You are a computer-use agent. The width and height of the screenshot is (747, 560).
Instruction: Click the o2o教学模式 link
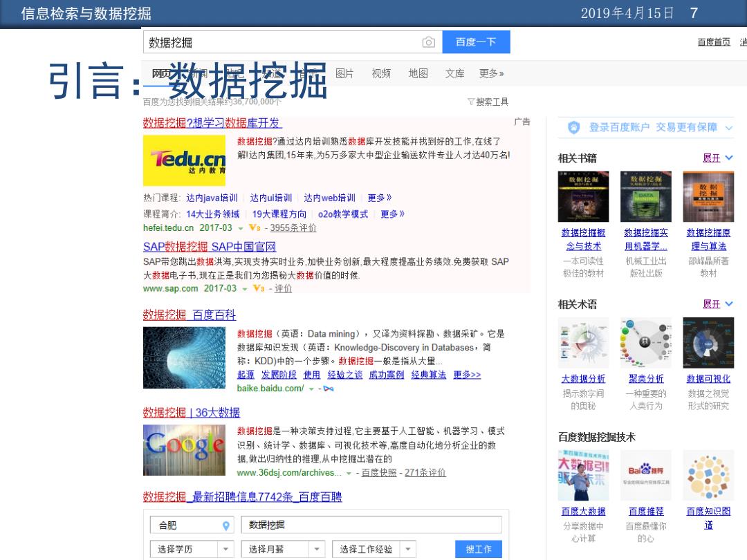(x=343, y=214)
